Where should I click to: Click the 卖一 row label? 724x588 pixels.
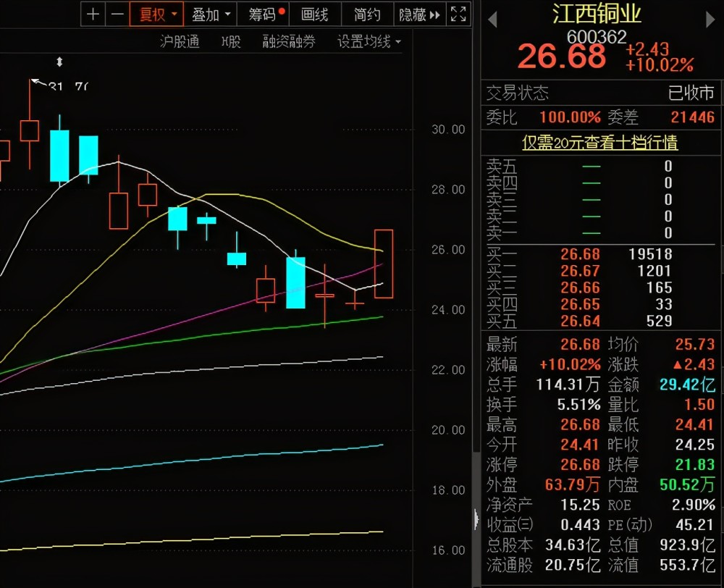(x=502, y=233)
